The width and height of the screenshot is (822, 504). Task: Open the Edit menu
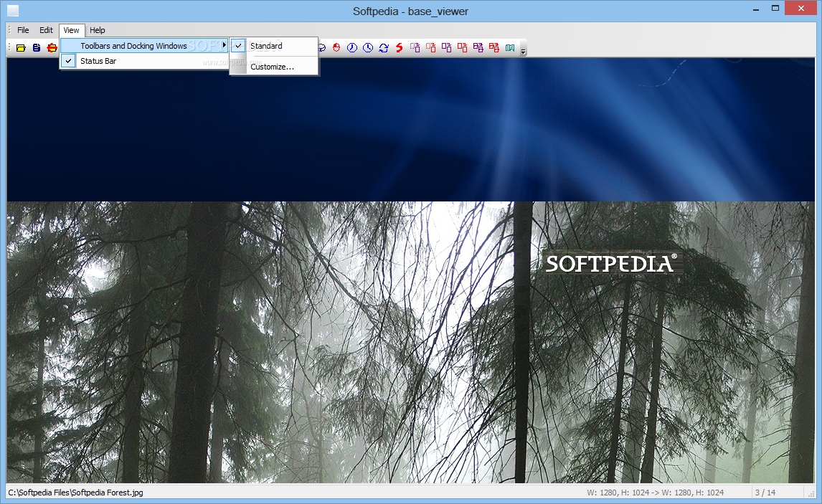click(x=46, y=30)
